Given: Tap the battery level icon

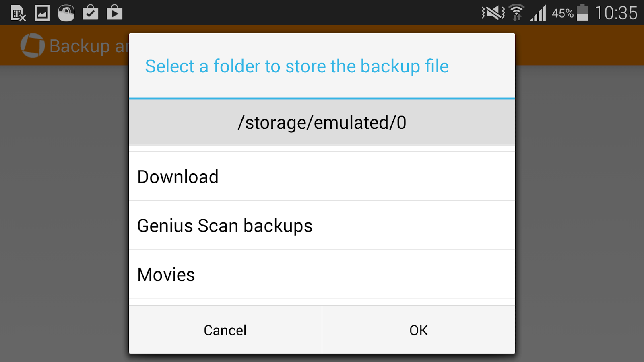Looking at the screenshot, I should click(x=582, y=12).
